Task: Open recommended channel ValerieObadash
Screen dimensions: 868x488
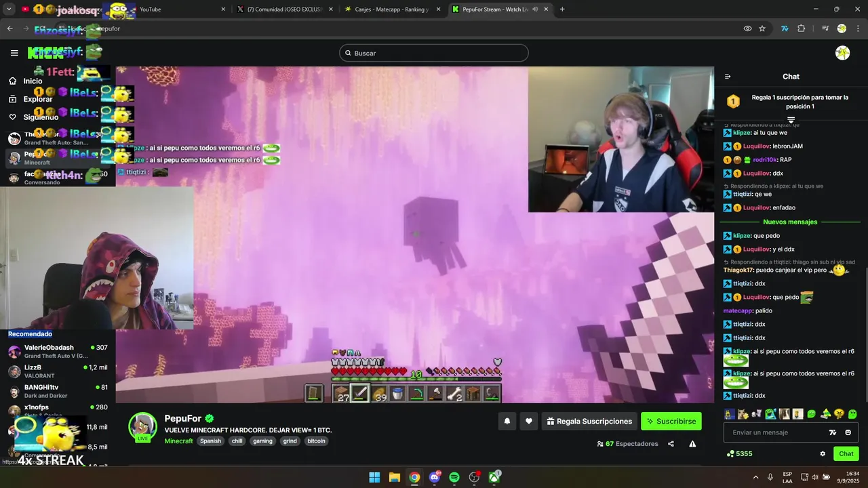Action: (x=58, y=351)
